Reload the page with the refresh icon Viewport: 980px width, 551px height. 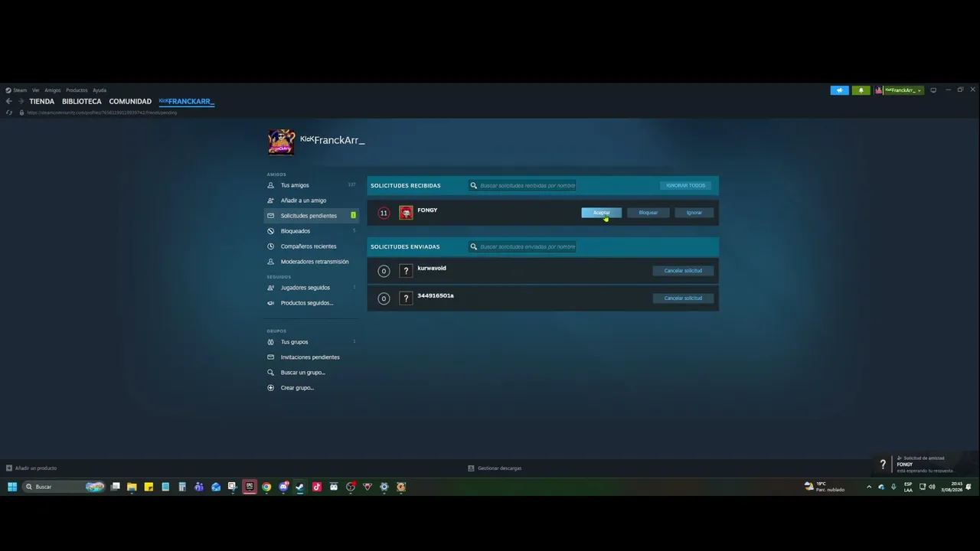click(x=9, y=112)
